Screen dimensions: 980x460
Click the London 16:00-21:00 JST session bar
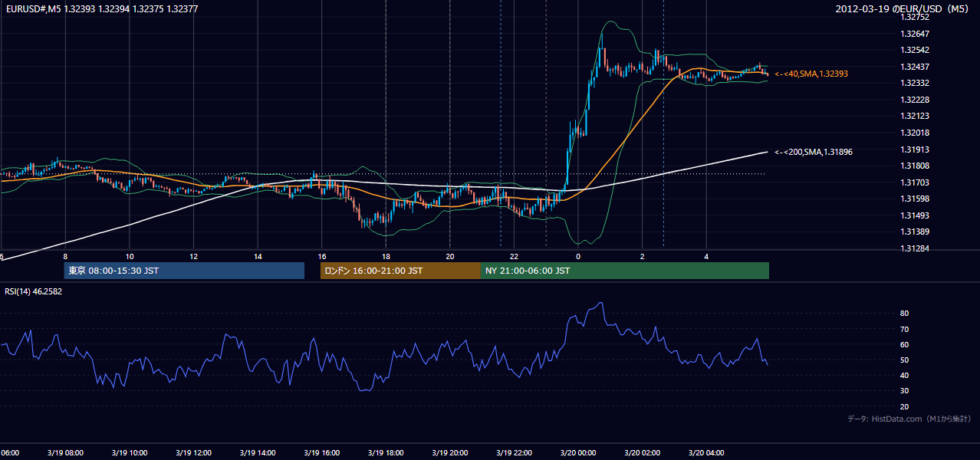tap(400, 271)
